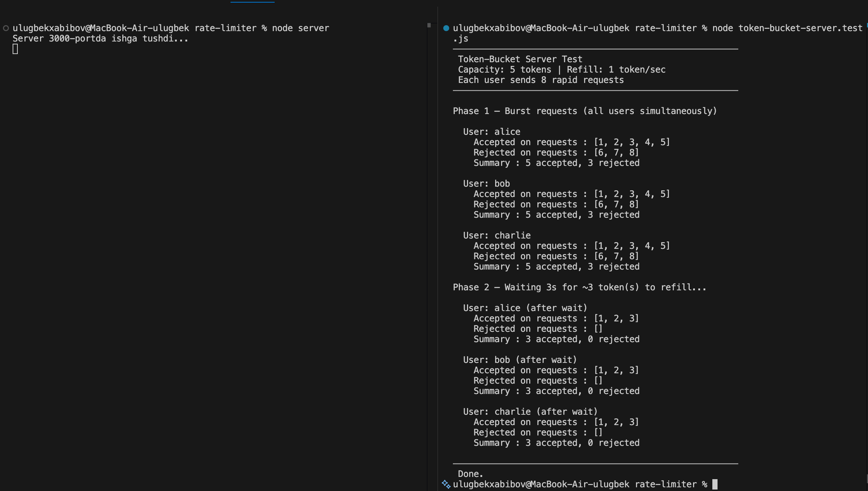Click the 'Token-Bucket Server Test' header line
Viewport: 868px width, 491px height.
[520, 59]
